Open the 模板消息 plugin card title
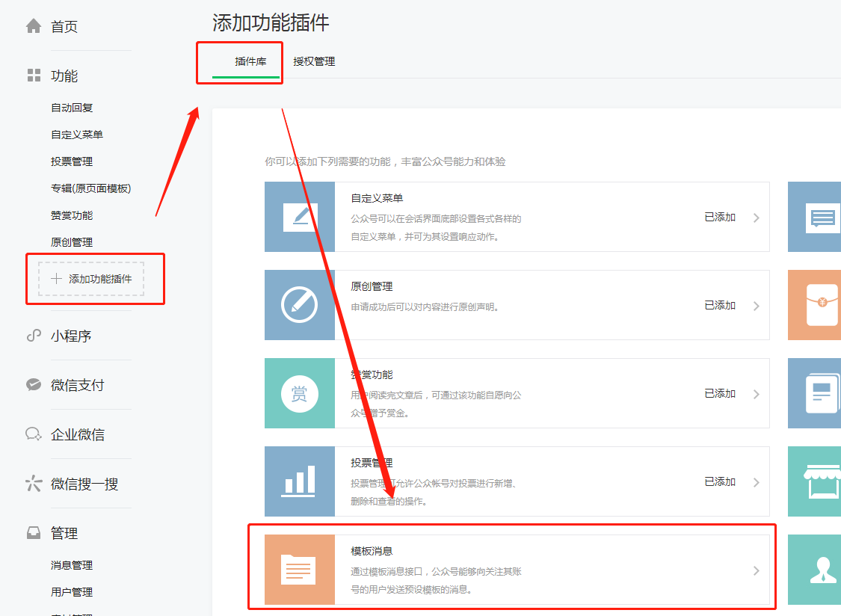This screenshot has width=841, height=616. 372,551
